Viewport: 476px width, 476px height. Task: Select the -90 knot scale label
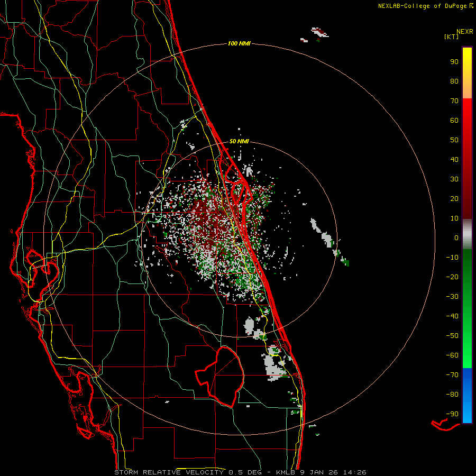click(x=452, y=414)
